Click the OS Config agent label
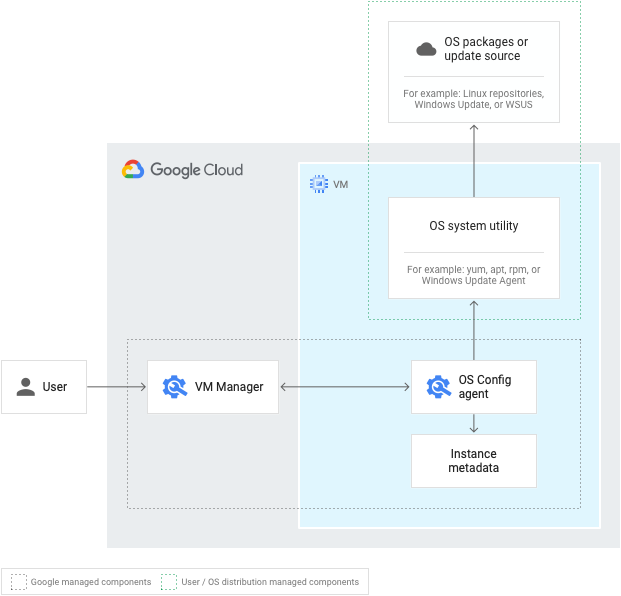 pyautogui.click(x=484, y=387)
